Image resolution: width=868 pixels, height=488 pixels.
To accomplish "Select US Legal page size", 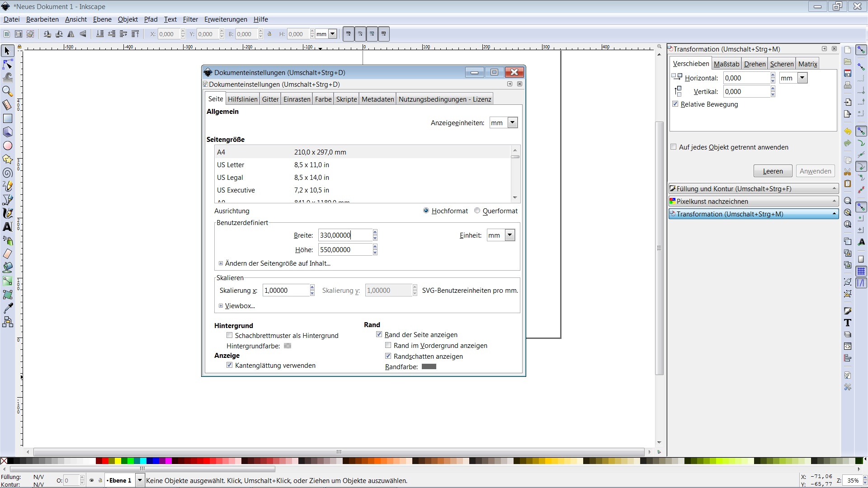I will click(363, 178).
